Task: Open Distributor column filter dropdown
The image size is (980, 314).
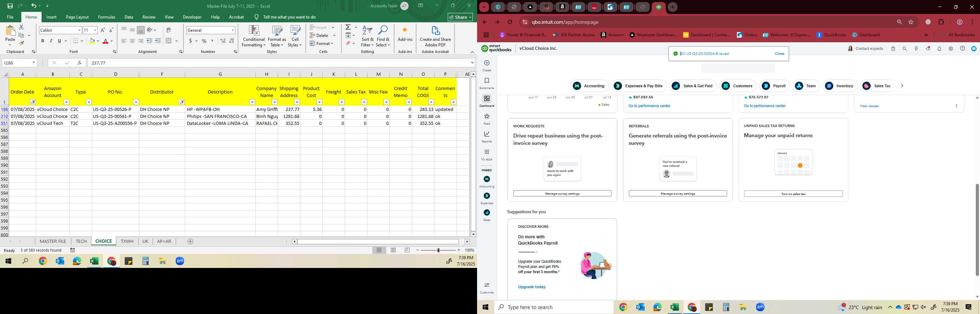Action: (182, 102)
